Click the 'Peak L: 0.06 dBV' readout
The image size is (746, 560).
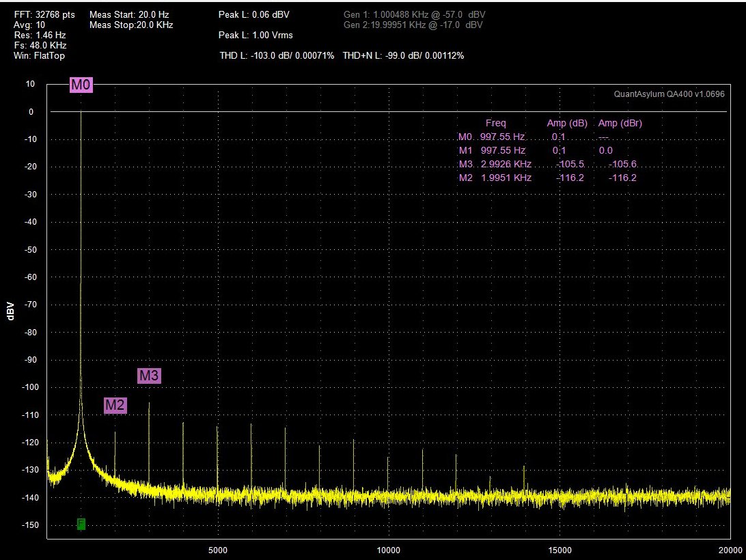(253, 15)
